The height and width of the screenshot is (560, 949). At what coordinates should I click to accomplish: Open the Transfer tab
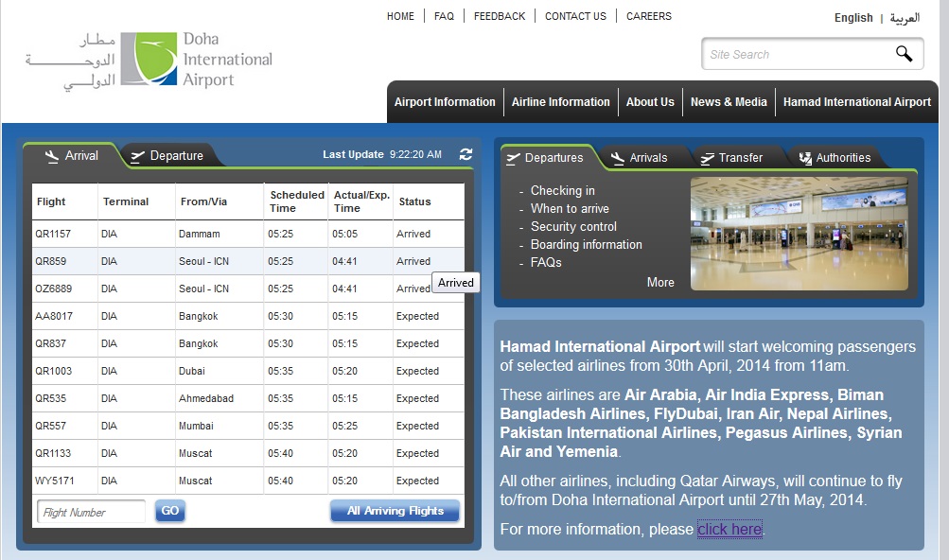tap(731, 158)
